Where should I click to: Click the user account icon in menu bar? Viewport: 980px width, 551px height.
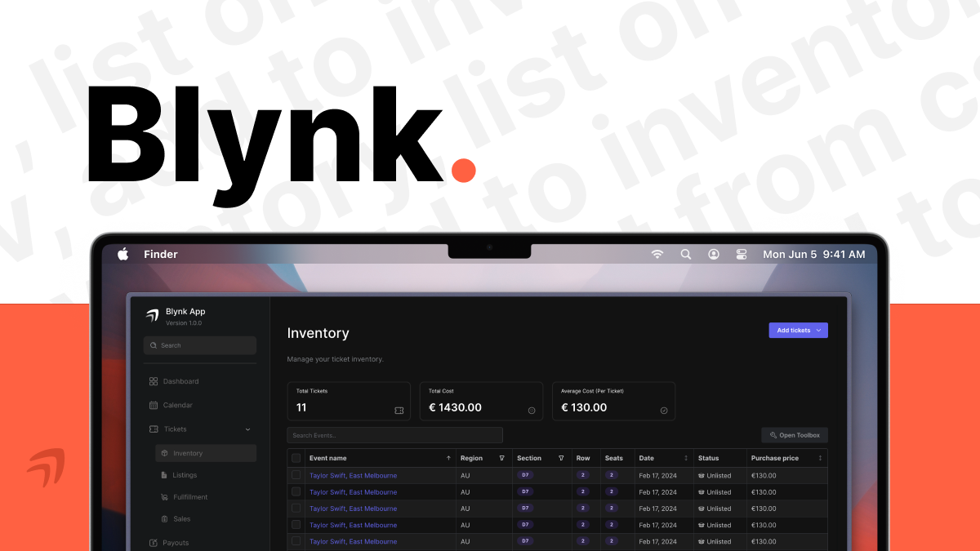714,254
